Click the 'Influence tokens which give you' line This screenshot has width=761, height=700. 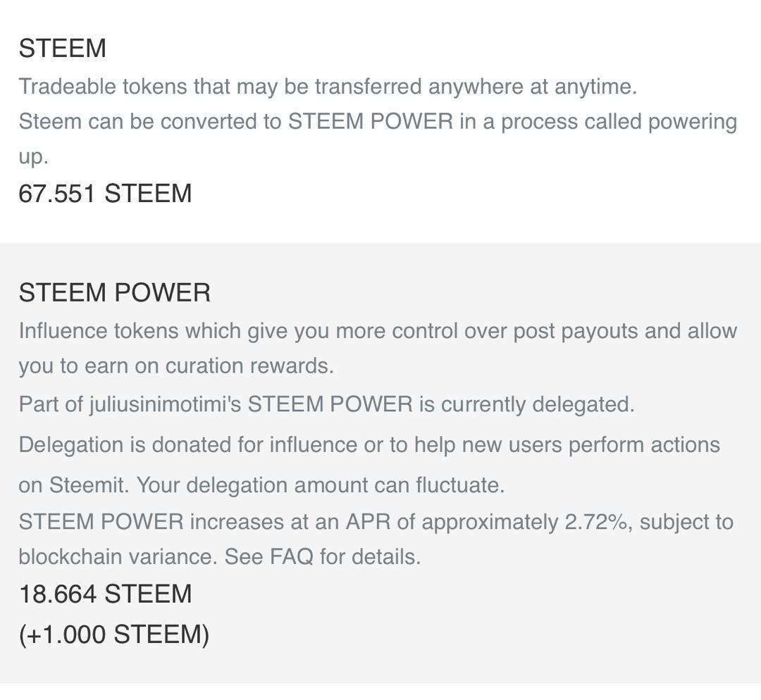point(378,331)
